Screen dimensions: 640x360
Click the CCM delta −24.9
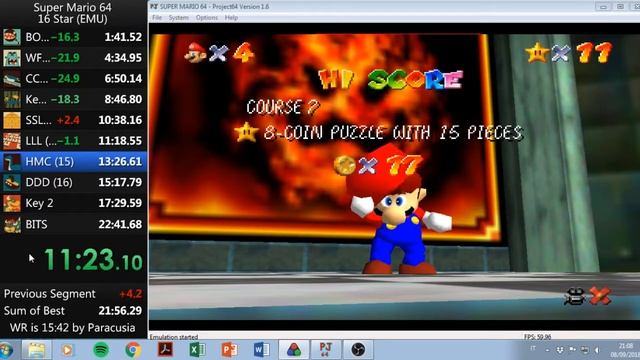[65, 78]
